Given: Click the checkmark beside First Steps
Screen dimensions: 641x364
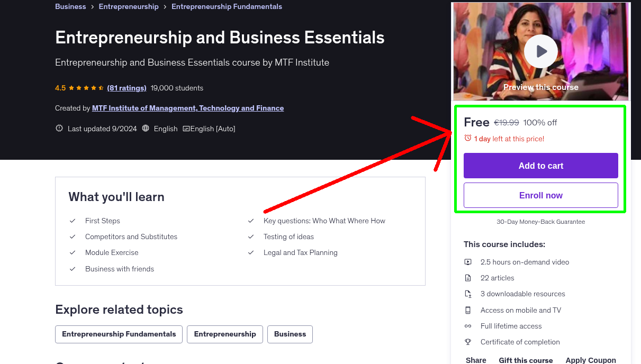Looking at the screenshot, I should (73, 221).
